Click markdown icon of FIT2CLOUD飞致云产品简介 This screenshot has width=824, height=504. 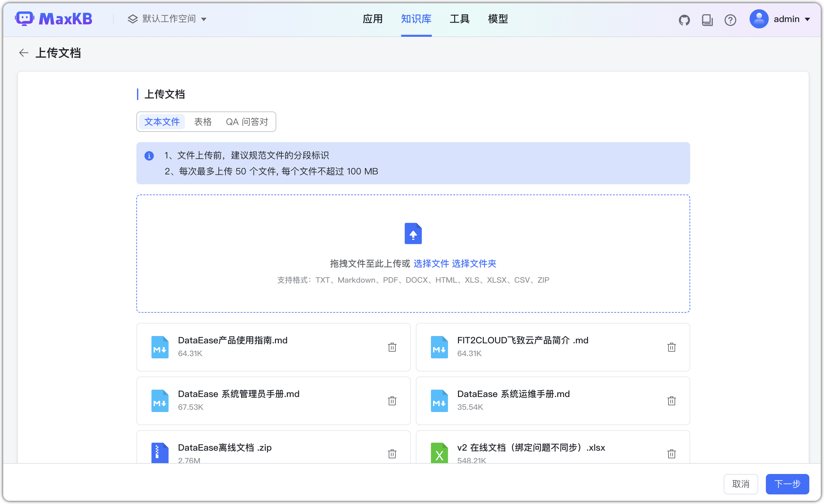(439, 347)
